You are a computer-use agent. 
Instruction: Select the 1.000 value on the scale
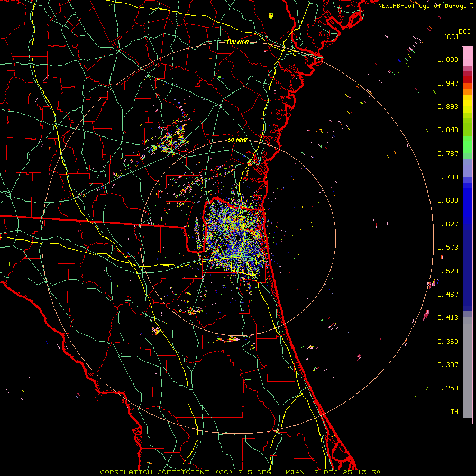coord(448,59)
